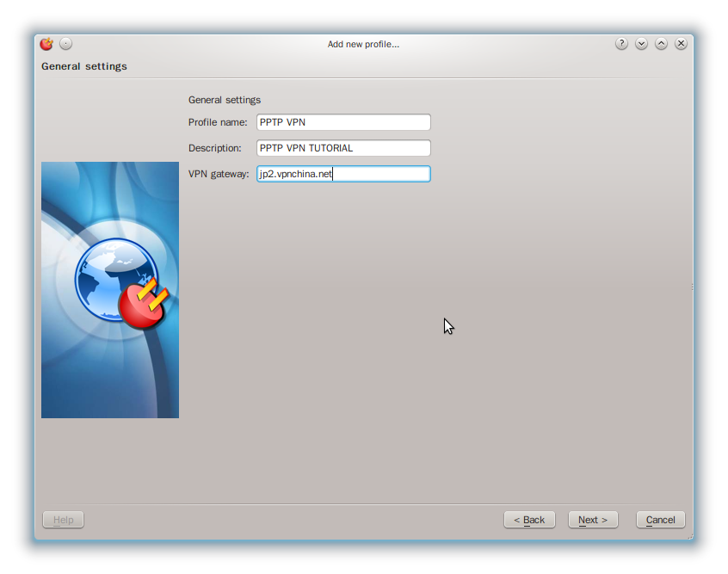Click the application icon in the title bar
This screenshot has width=728, height=574.
pyautogui.click(x=46, y=44)
